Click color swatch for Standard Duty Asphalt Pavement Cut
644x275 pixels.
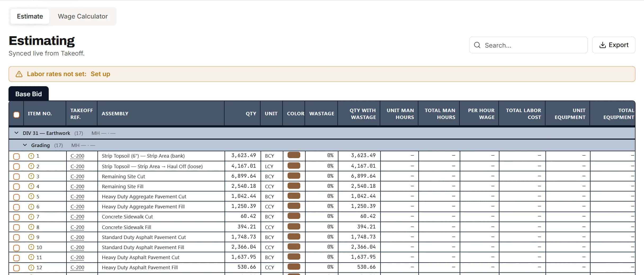click(294, 237)
